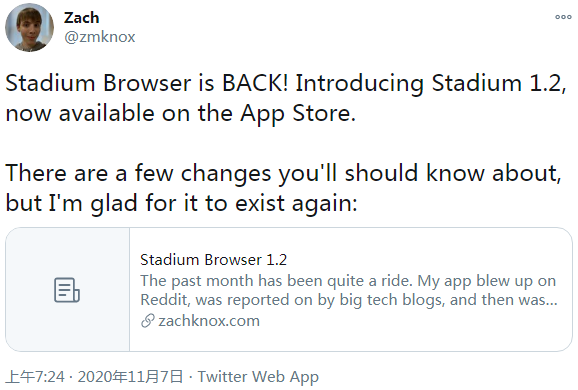
Task: Click 'but I'm glad for it to exist again' line
Action: tap(181, 203)
